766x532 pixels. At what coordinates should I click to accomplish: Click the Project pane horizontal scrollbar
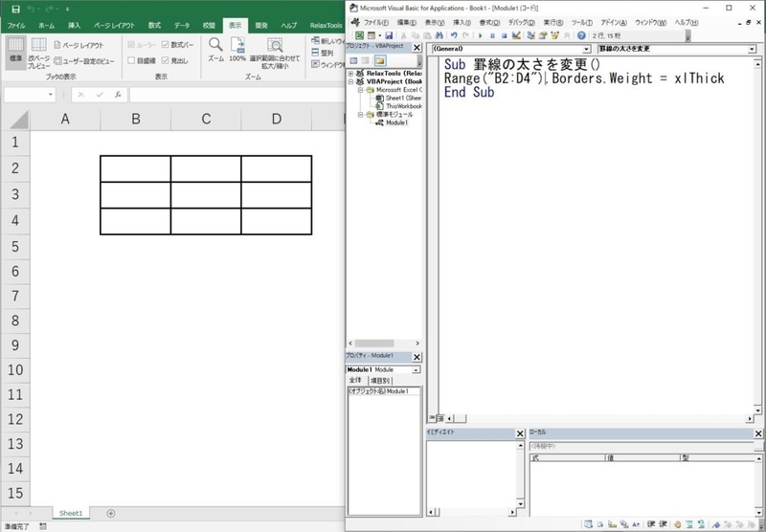coord(384,344)
